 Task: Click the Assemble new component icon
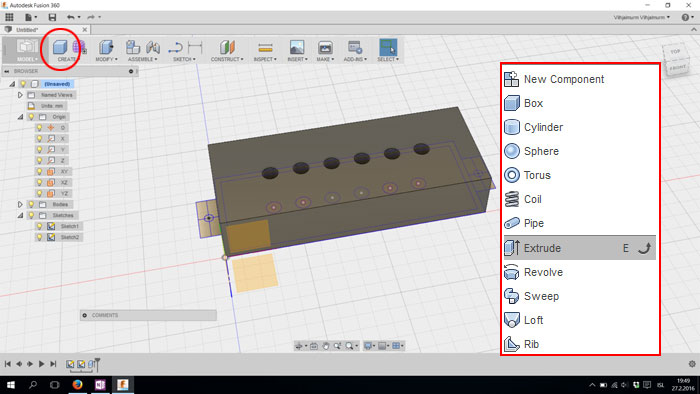[133, 47]
